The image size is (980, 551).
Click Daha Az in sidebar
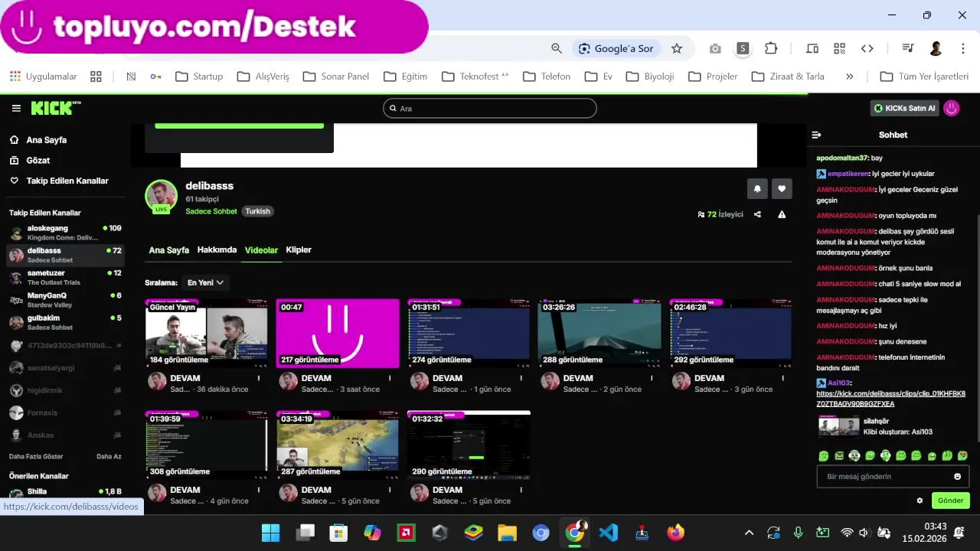(x=109, y=456)
